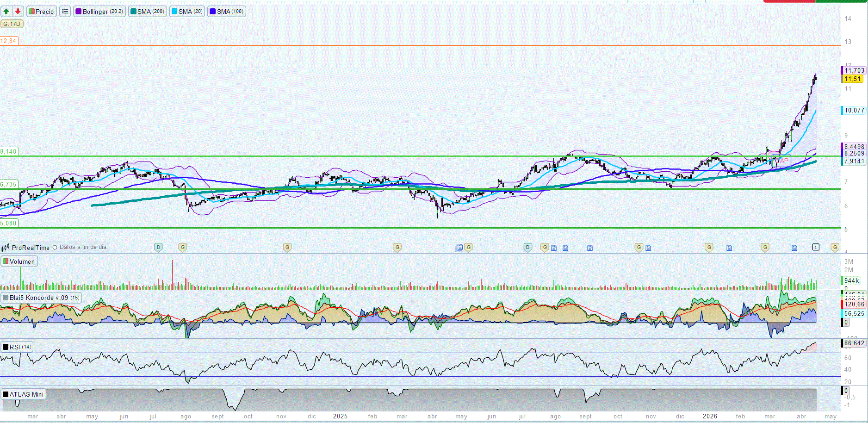Click the ProRealTime candlestick logo icon
The height and width of the screenshot is (423, 868).
click(6, 248)
